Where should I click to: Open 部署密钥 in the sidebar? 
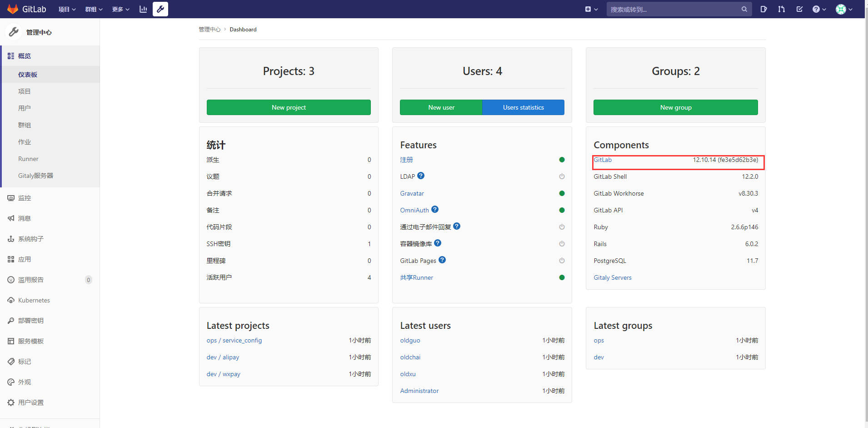[x=30, y=320]
